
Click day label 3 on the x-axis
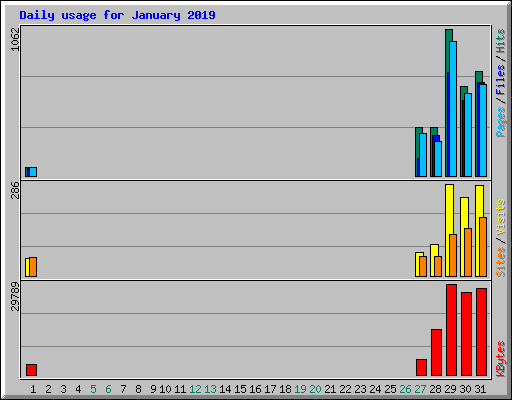tap(63, 389)
